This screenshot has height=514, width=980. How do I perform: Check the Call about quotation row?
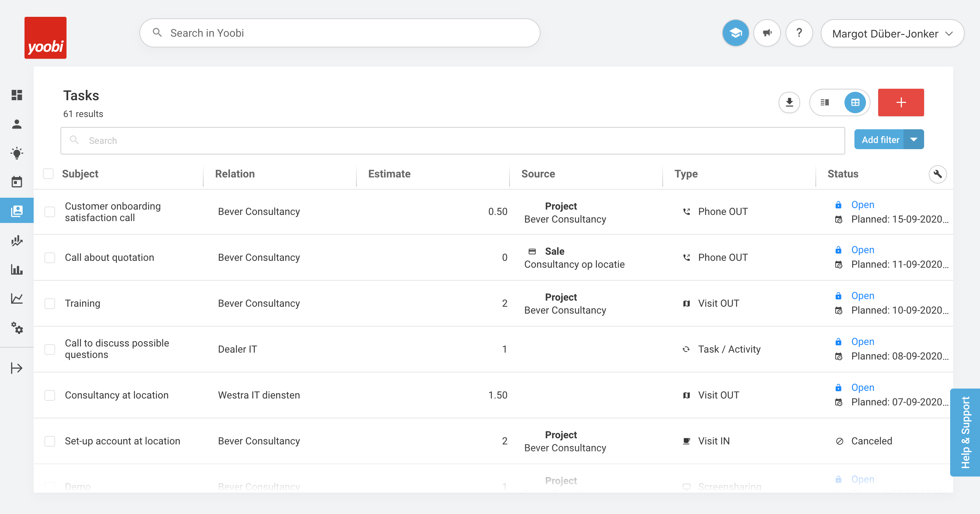tap(50, 258)
